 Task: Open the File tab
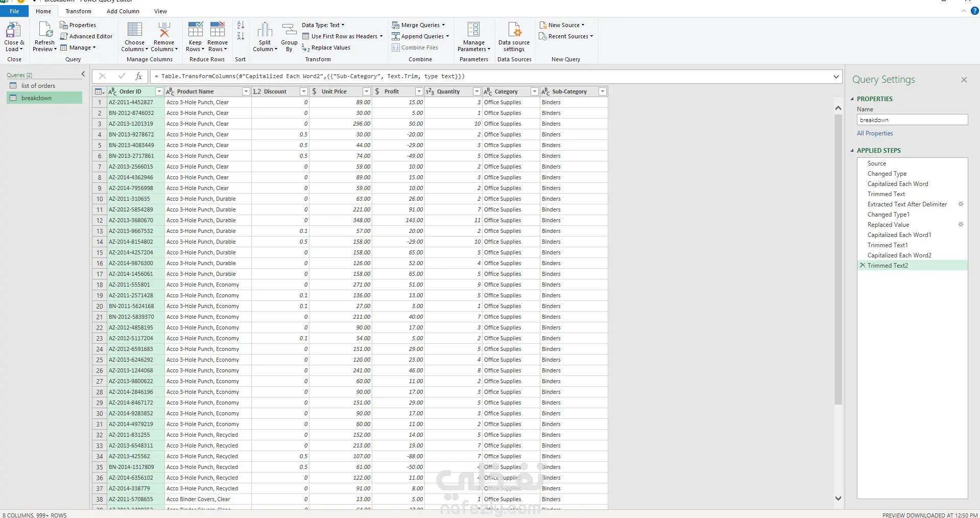pos(14,11)
